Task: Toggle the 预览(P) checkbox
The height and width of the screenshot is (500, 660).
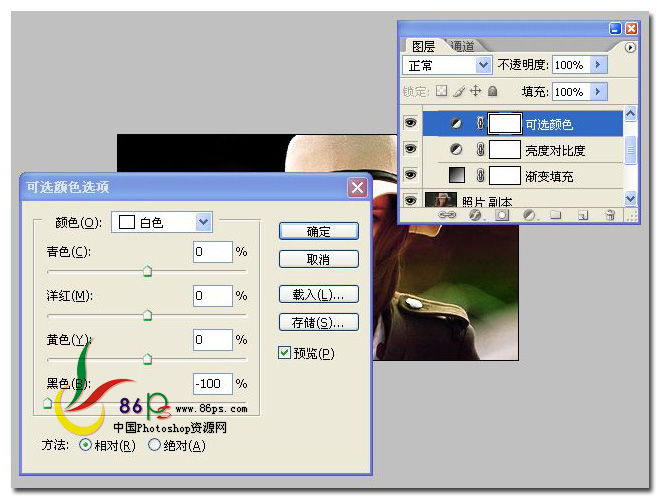Action: (x=284, y=352)
